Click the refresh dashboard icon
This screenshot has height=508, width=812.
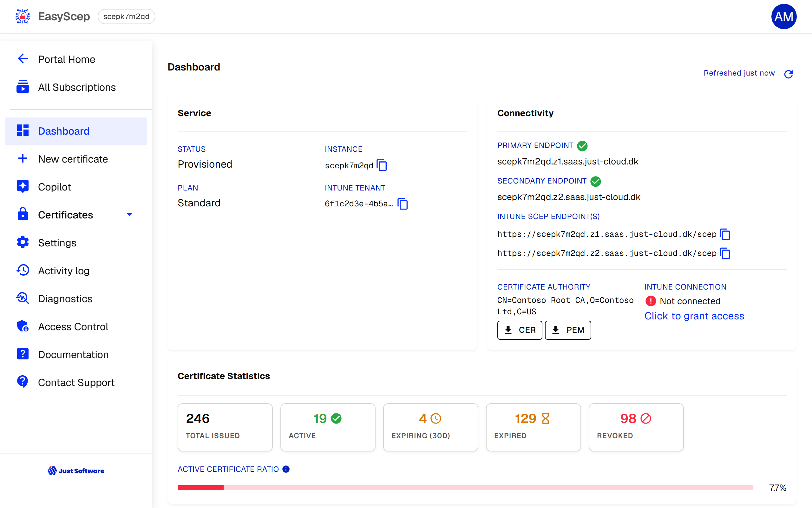click(x=789, y=74)
